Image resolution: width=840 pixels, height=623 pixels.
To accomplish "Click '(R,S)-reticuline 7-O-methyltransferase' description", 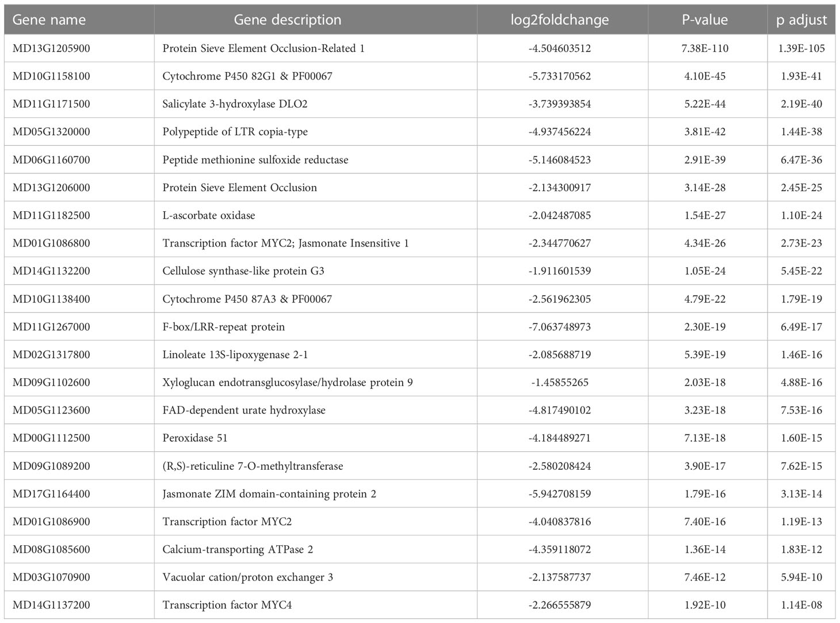I will [x=253, y=466].
